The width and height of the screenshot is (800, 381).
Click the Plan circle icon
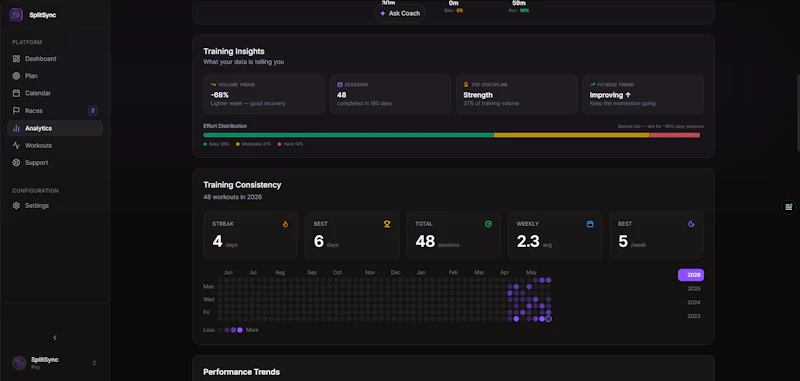point(16,76)
